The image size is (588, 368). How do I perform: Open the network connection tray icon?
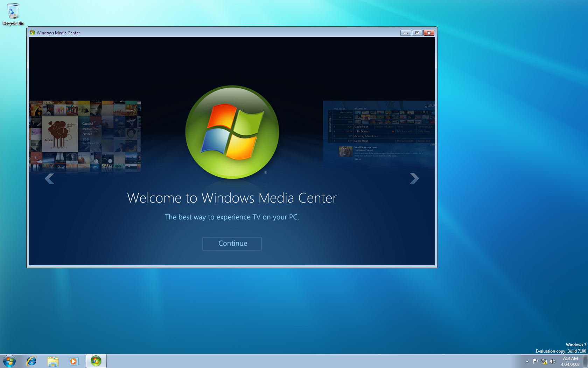click(x=544, y=361)
